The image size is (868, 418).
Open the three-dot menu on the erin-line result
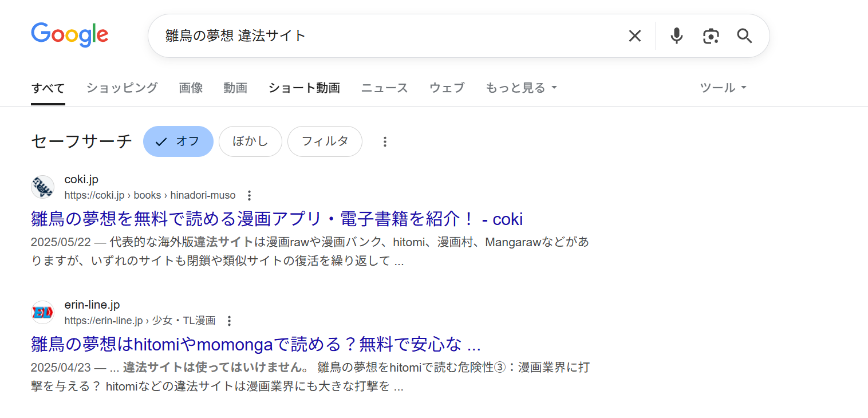(x=228, y=321)
